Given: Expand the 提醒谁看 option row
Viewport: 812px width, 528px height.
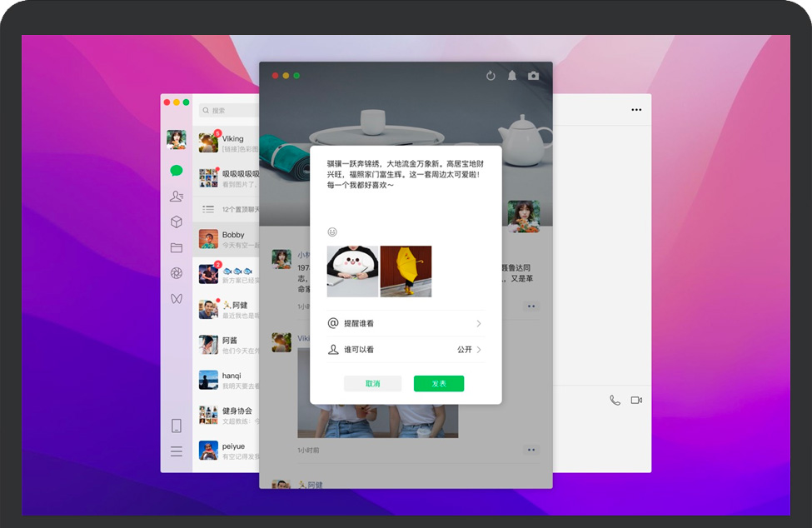Looking at the screenshot, I should pyautogui.click(x=405, y=323).
